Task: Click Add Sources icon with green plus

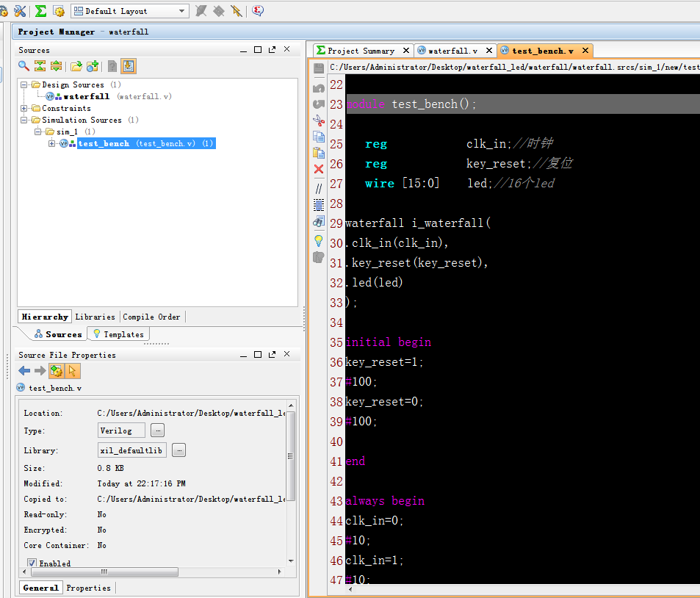Action: pos(93,66)
